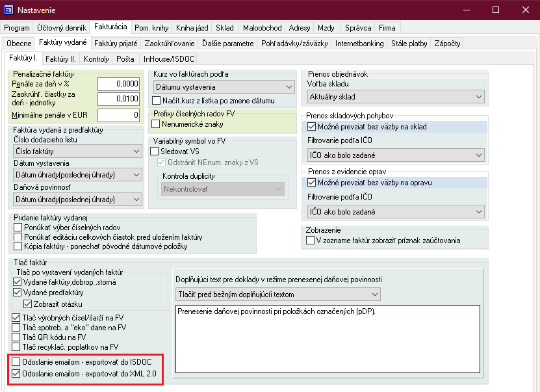Viewport: 540px width, 392px height.
Task: Go to the Internetbanking tab
Action: (359, 44)
